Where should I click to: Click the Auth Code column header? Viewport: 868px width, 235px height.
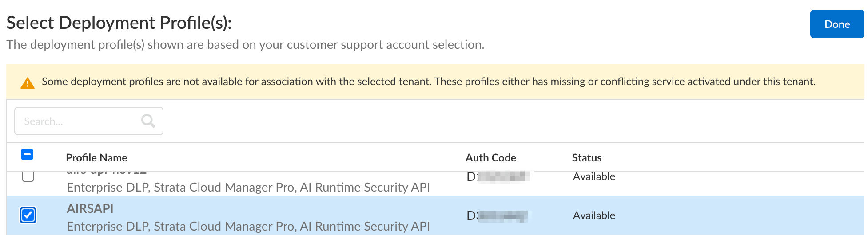click(x=490, y=158)
